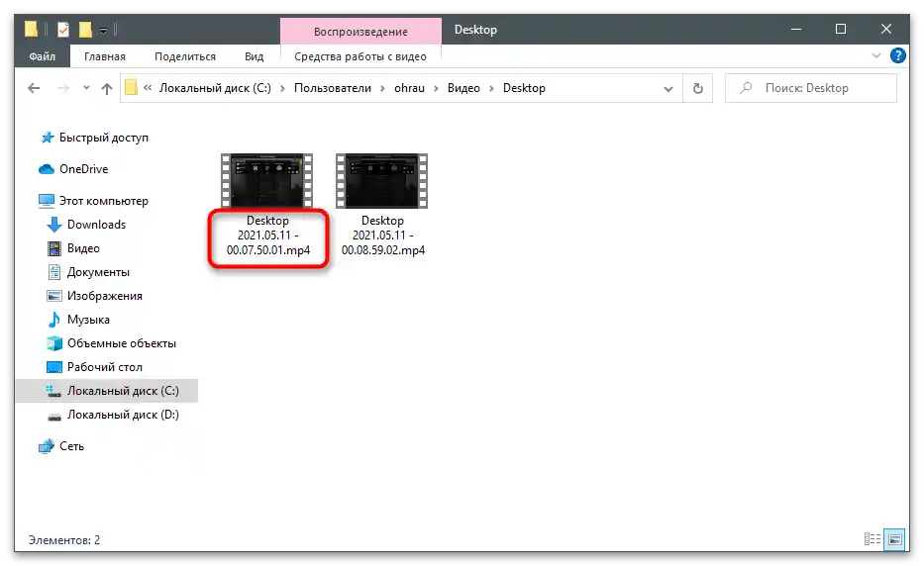924x566 pixels.
Task: Click Desktop breadcrumb in address path
Action: 524,88
